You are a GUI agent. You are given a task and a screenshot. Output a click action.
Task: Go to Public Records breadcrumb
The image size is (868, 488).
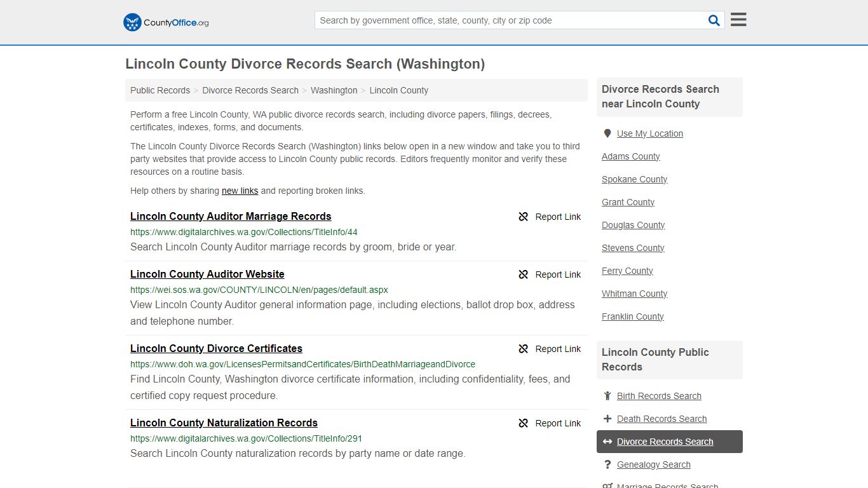[x=160, y=90]
